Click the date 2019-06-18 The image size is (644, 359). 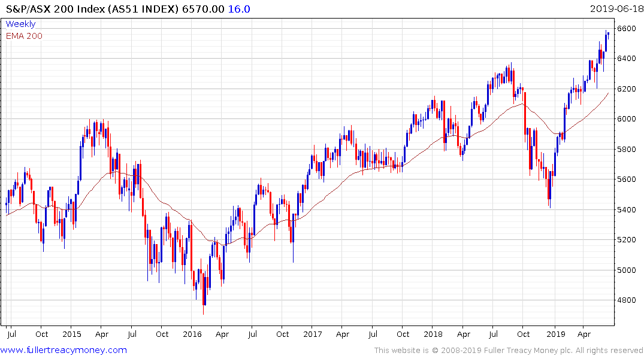click(x=616, y=8)
